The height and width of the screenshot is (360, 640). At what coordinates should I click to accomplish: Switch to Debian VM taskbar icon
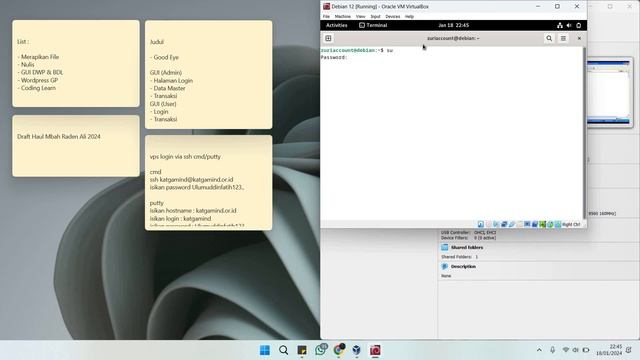(x=375, y=350)
